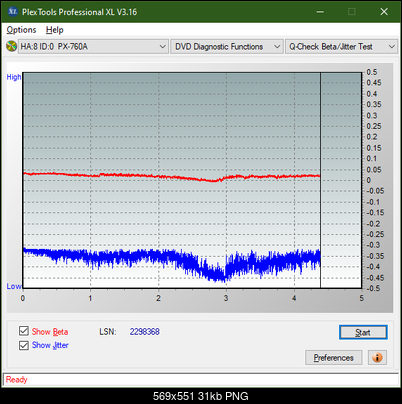This screenshot has height=404, width=402.
Task: Open the Preferences dialog
Action: click(x=333, y=358)
